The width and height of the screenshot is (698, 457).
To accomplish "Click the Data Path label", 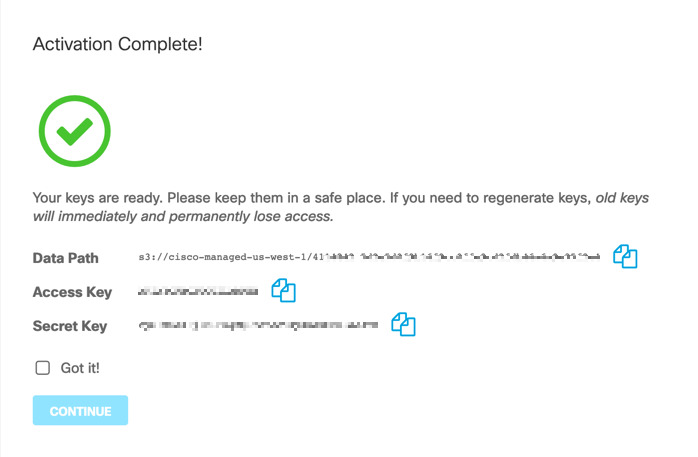I will [66, 258].
